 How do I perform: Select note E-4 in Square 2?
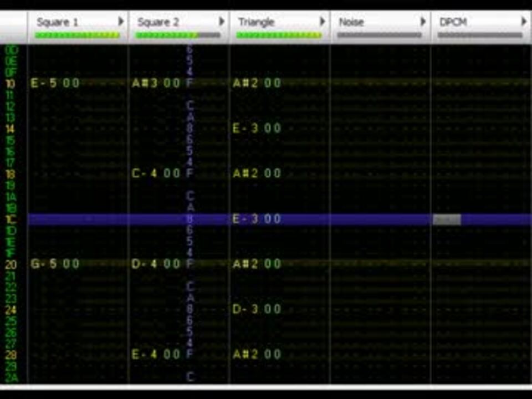[x=145, y=354]
